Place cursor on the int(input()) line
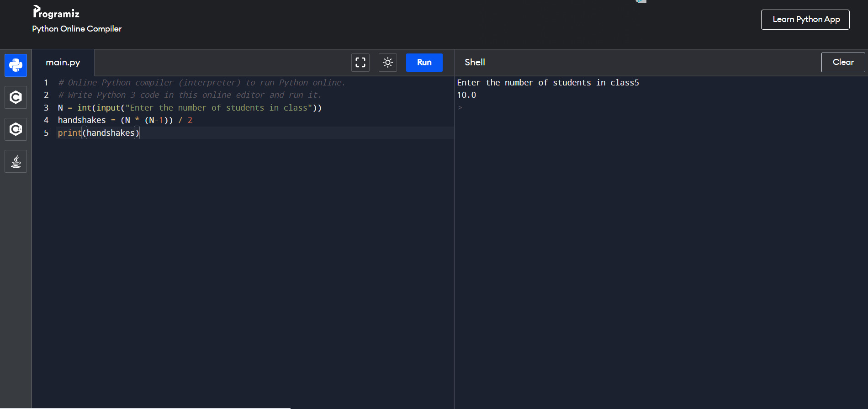This screenshot has width=868, height=409. (190, 108)
